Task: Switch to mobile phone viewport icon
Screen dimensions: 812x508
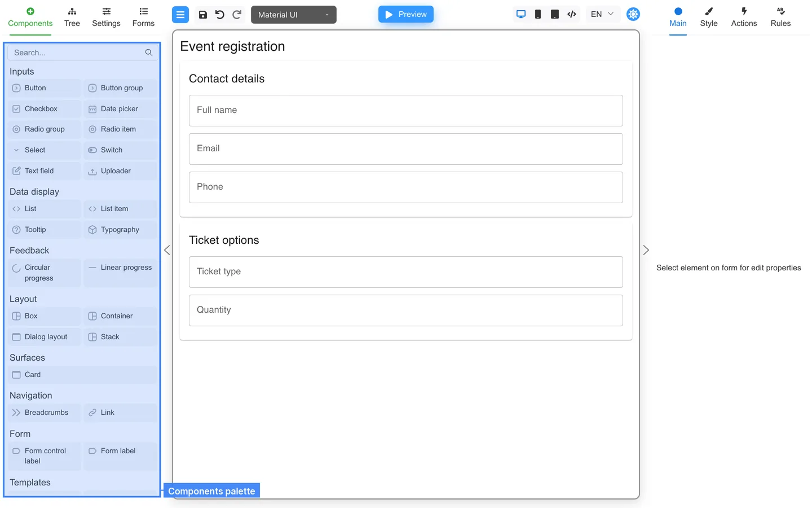Action: pos(538,14)
